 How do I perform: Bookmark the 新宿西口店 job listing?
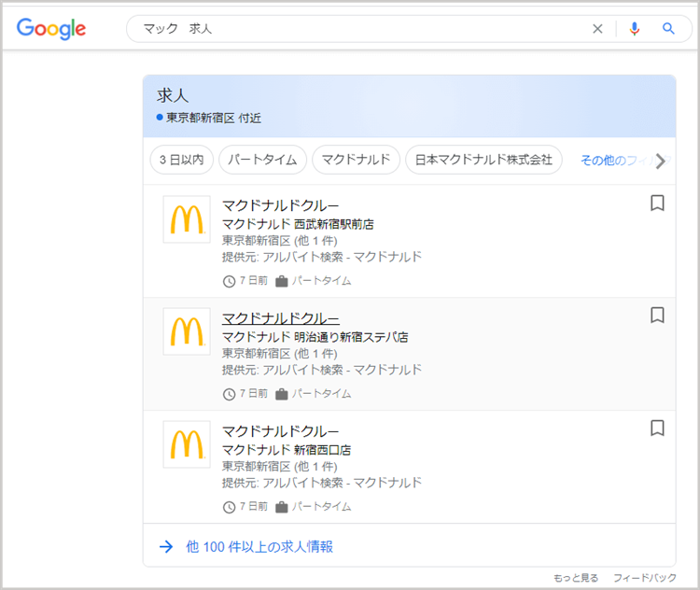tap(657, 428)
